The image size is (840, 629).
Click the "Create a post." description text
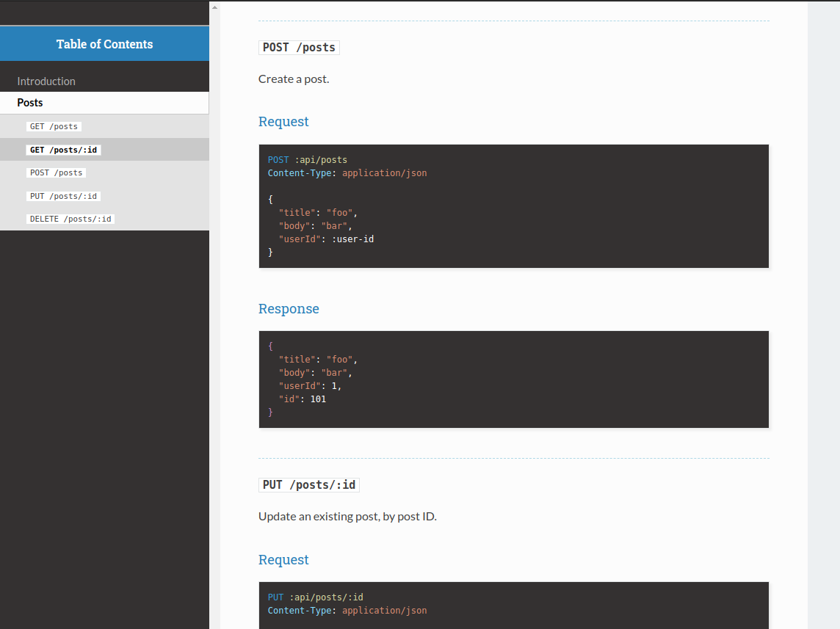294,79
